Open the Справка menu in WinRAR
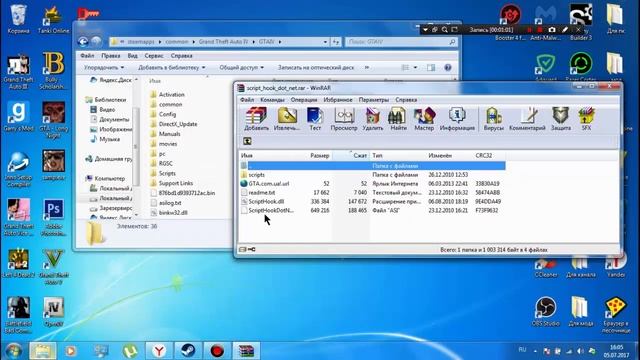Screen dimensions: 640x360 tap(406, 100)
